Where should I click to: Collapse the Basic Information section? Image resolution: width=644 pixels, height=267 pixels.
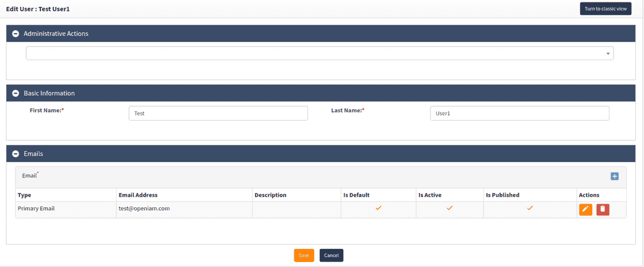tap(16, 93)
